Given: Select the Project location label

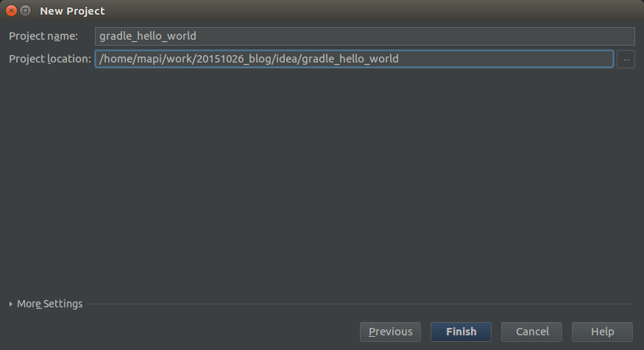Looking at the screenshot, I should tap(50, 59).
